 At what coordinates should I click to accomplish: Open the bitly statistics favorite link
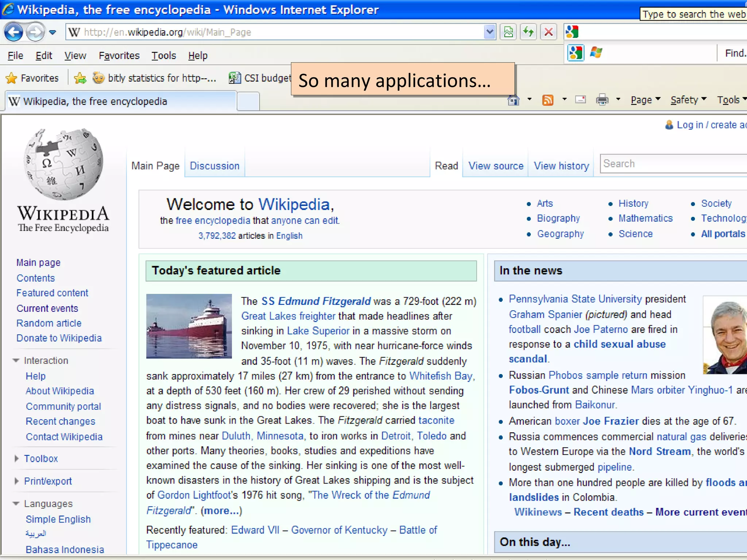tap(155, 78)
